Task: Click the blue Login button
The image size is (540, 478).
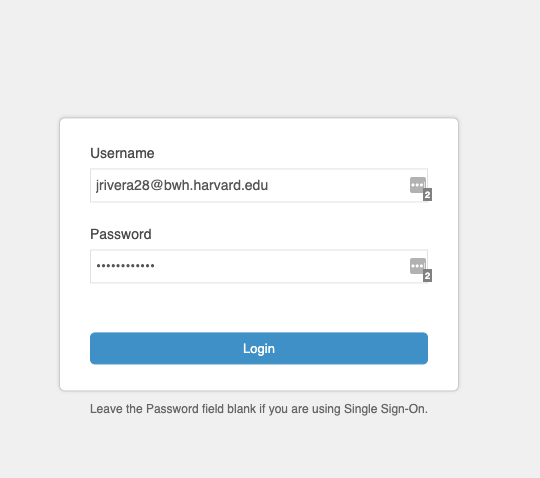Action: click(x=259, y=348)
